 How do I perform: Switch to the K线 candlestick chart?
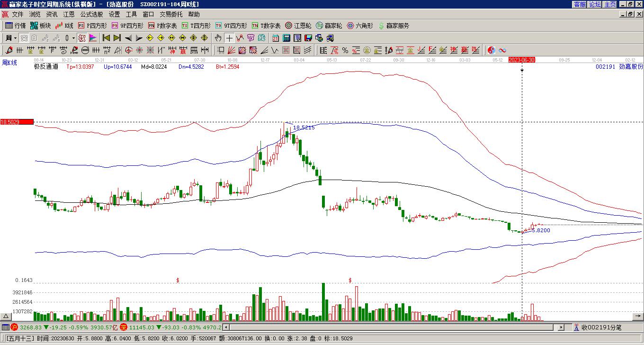pos(64,26)
